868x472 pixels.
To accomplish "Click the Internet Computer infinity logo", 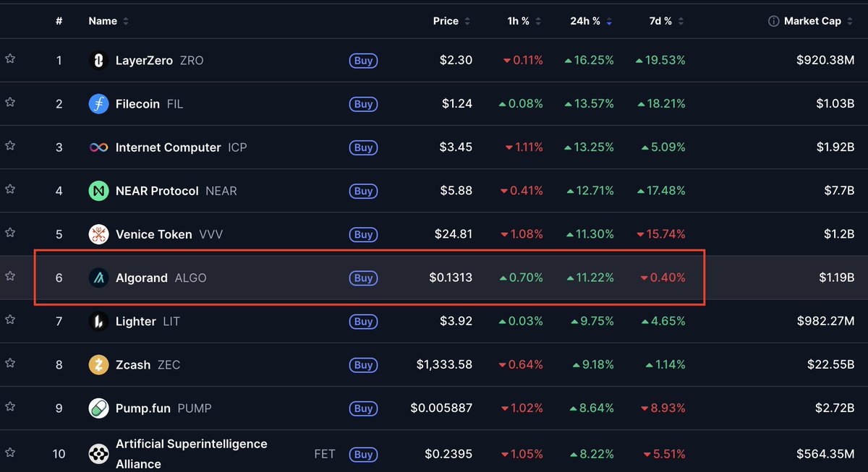I will [x=98, y=147].
